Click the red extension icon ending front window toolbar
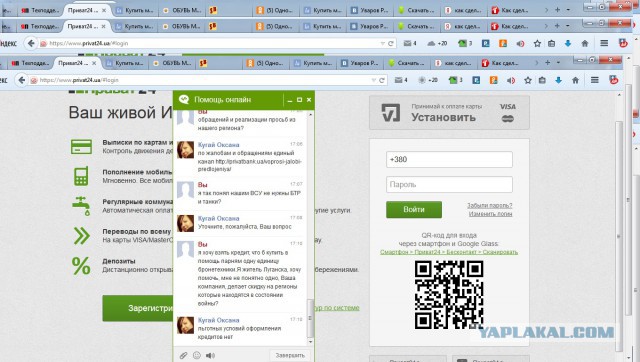This screenshot has height=362, width=640. 614,80
